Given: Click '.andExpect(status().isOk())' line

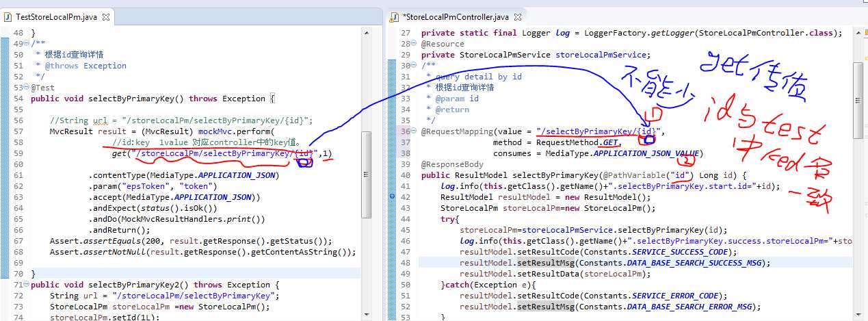Looking at the screenshot, I should (x=153, y=208).
